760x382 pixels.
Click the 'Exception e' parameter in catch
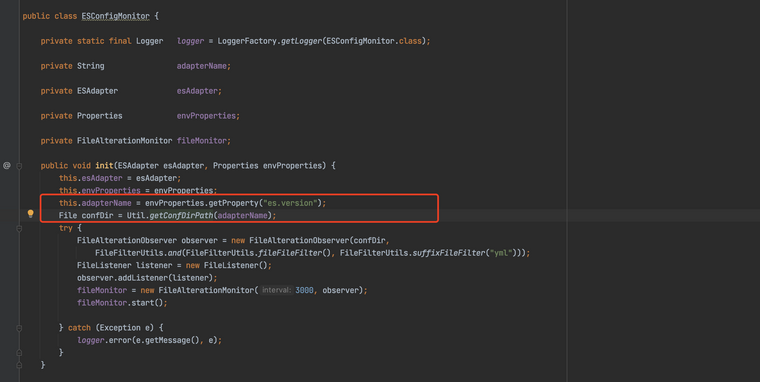click(x=125, y=328)
